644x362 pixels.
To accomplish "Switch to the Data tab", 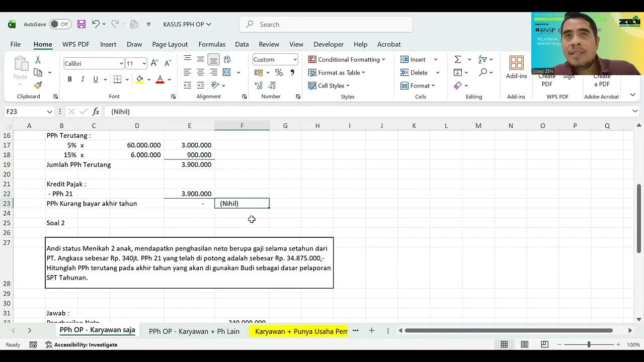I will pyautogui.click(x=242, y=44).
